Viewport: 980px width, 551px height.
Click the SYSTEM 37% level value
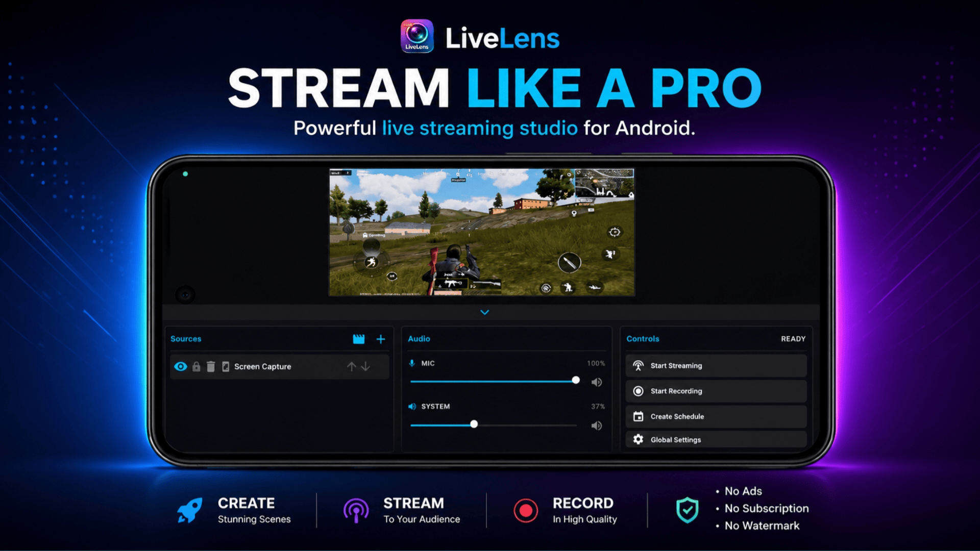pos(598,407)
